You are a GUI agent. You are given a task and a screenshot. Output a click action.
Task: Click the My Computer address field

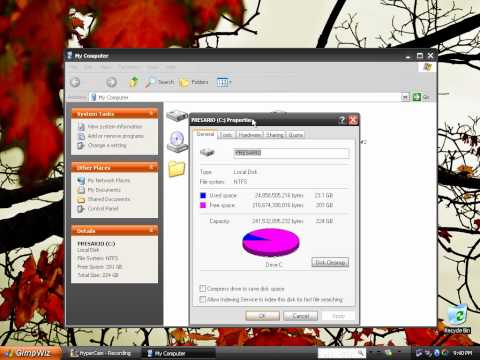click(x=245, y=97)
